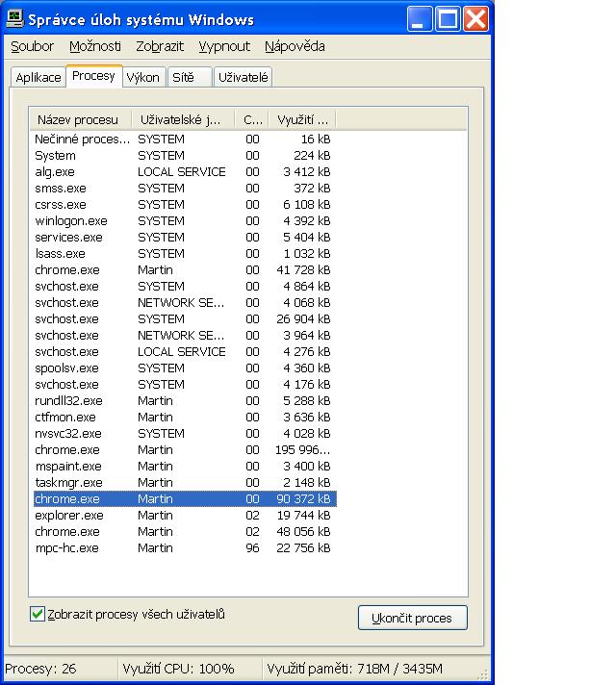Viewport: 616px width, 685px height.
Task: Open the Soubor menu
Action: click(x=32, y=46)
